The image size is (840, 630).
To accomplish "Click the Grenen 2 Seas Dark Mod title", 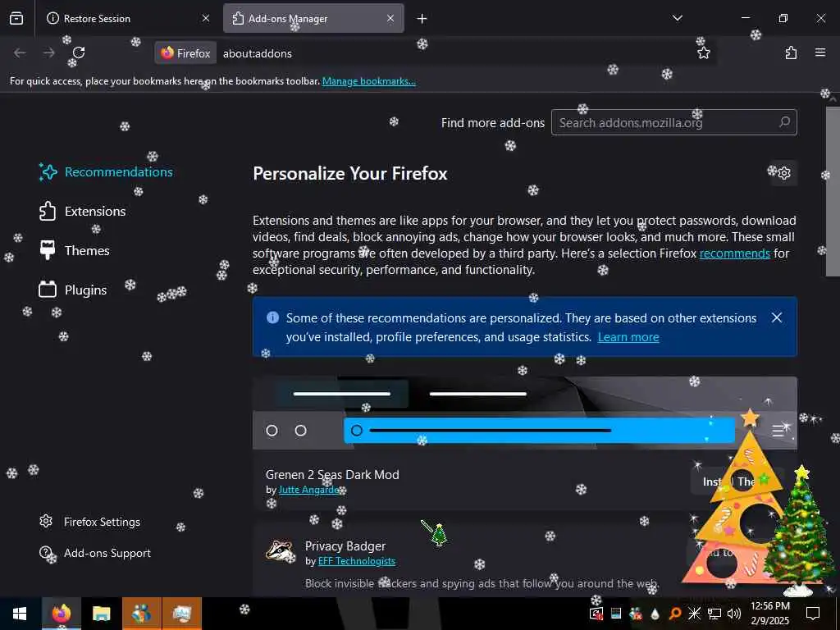I will click(x=332, y=475).
